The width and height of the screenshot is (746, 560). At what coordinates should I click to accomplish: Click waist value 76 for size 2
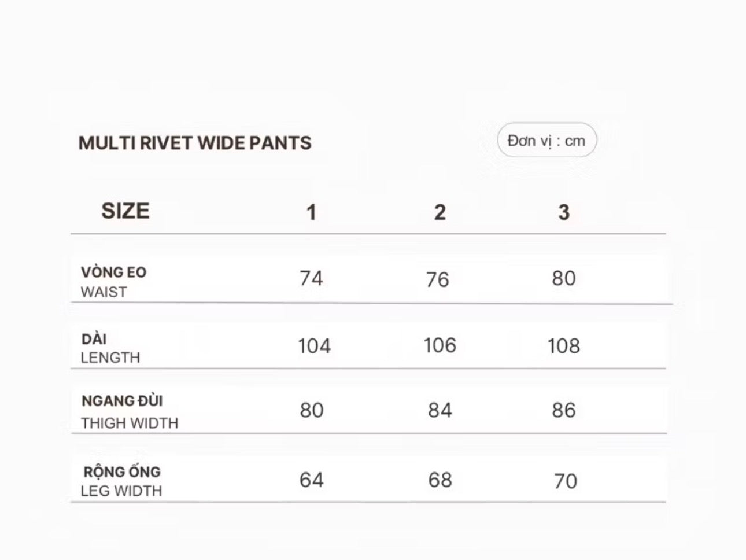[x=437, y=279]
